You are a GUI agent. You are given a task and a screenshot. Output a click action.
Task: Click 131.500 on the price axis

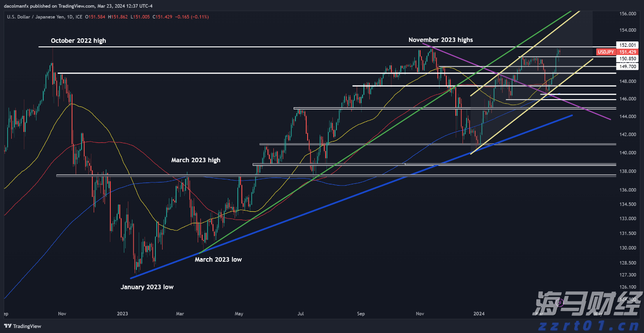627,233
